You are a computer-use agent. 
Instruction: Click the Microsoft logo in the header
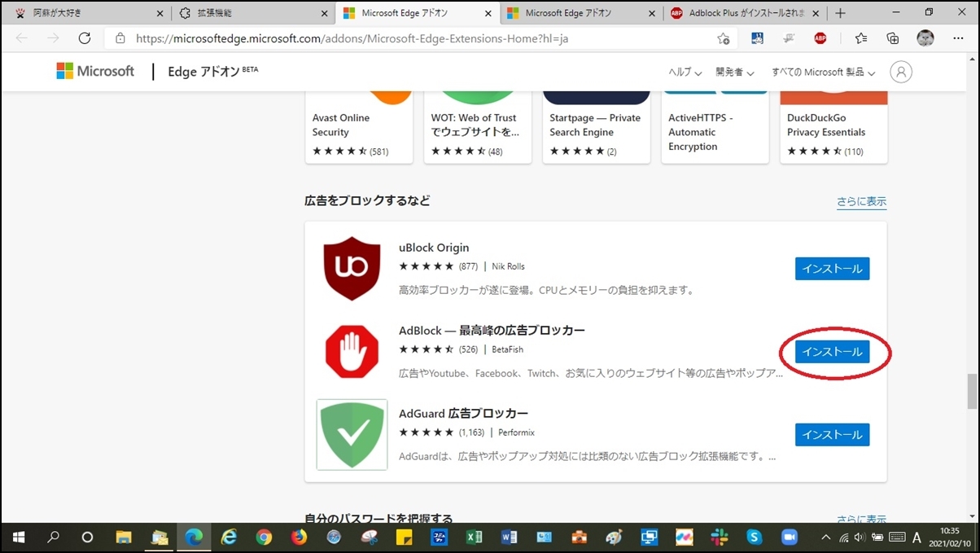click(95, 72)
